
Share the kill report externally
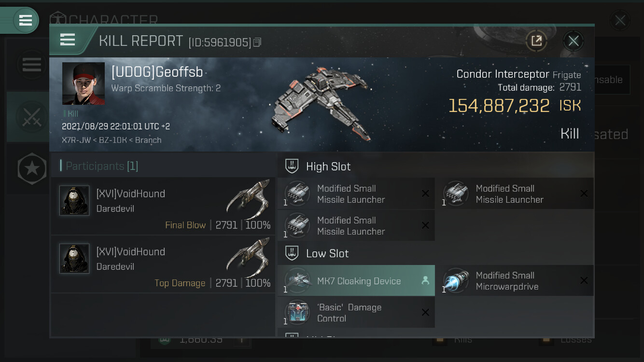coord(536,41)
